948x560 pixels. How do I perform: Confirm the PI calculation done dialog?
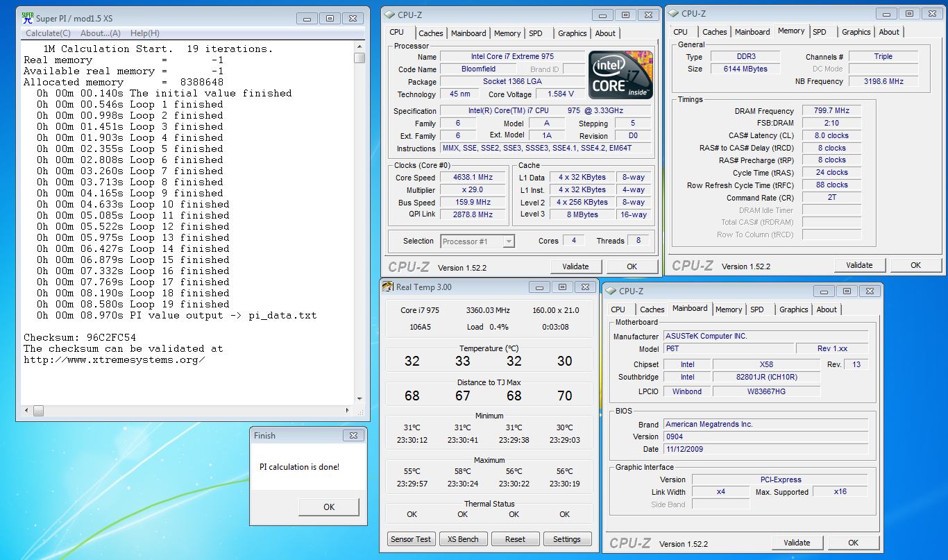click(x=329, y=507)
